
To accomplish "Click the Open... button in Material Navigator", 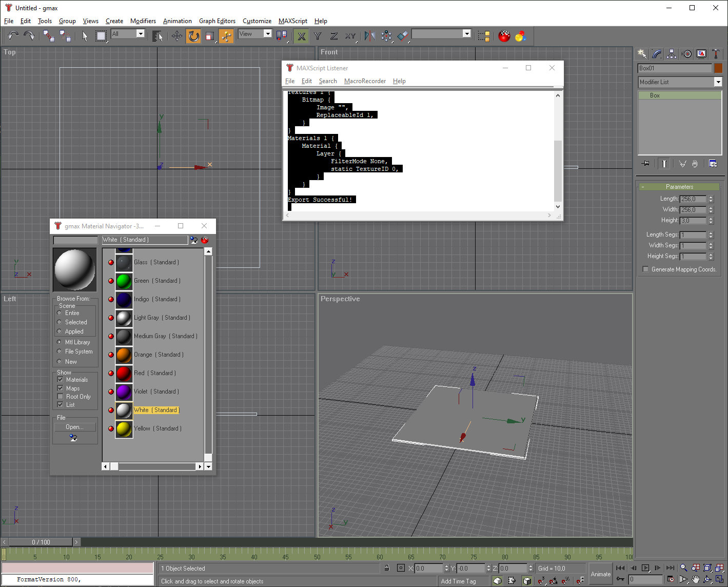I will (x=74, y=427).
